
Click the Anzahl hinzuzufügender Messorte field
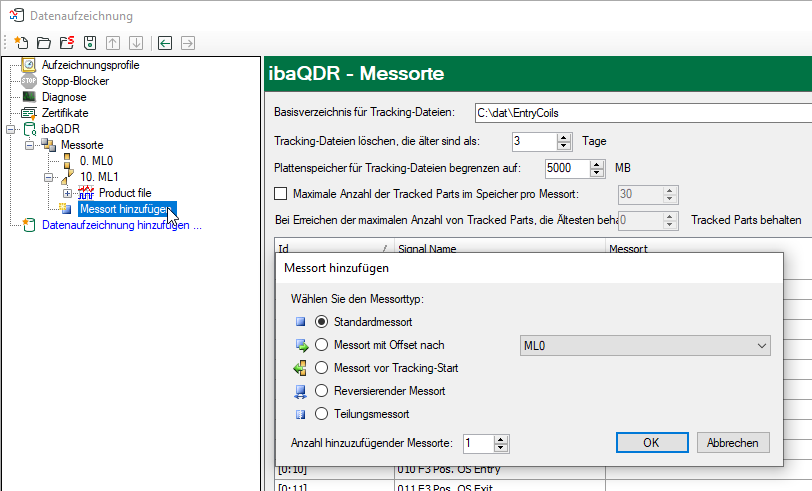(x=478, y=443)
